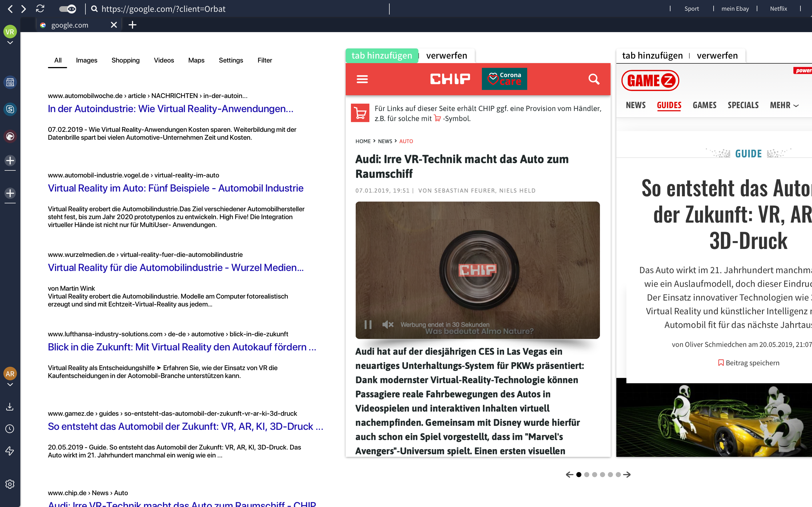The height and width of the screenshot is (507, 812).
Task: Pause the CHIP video playback
Action: [x=368, y=324]
